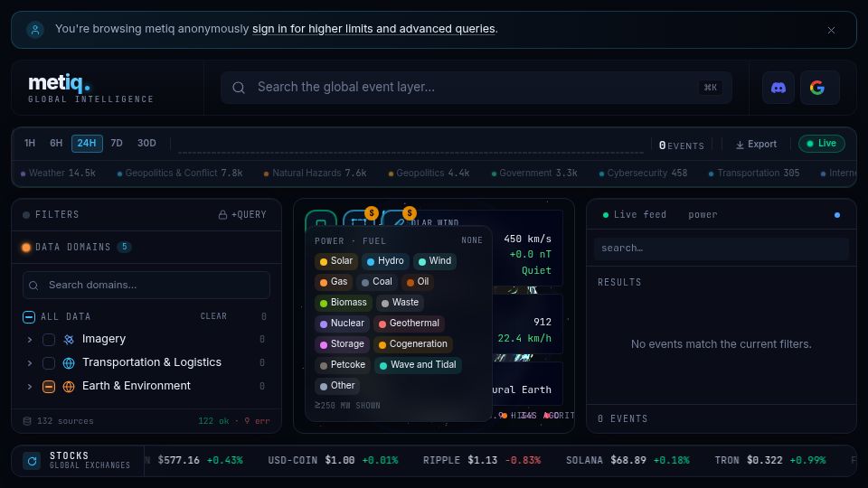Open the sign in for higher limits link

373,29
